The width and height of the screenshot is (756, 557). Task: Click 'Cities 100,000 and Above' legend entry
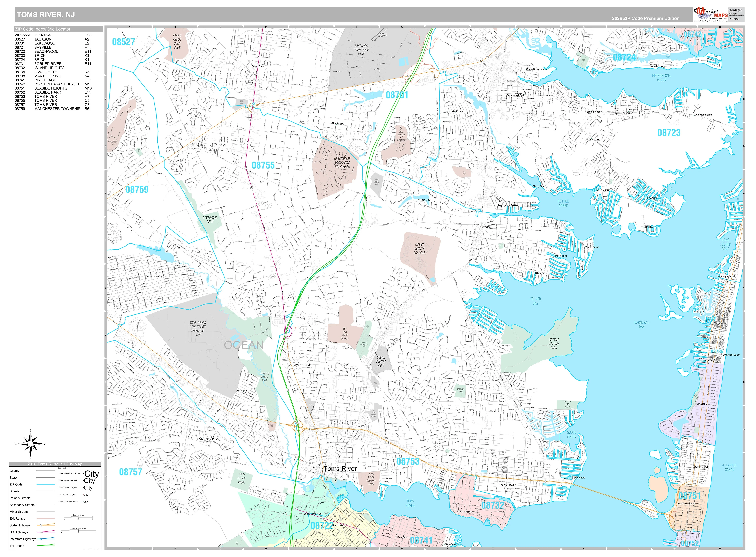(x=69, y=473)
